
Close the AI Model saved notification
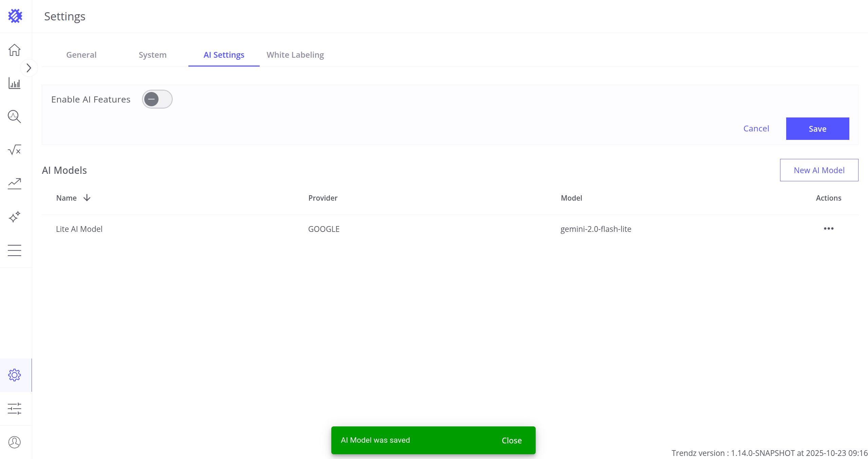[x=511, y=440]
